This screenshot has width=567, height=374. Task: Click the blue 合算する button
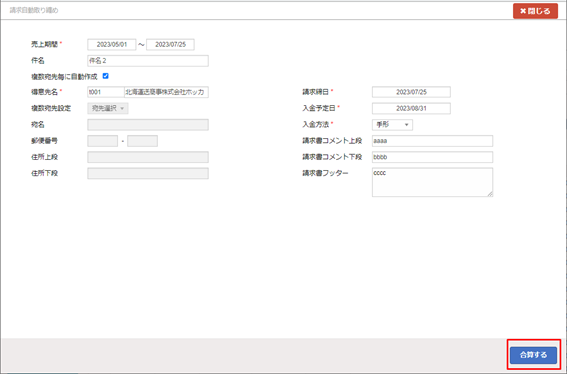pos(533,355)
